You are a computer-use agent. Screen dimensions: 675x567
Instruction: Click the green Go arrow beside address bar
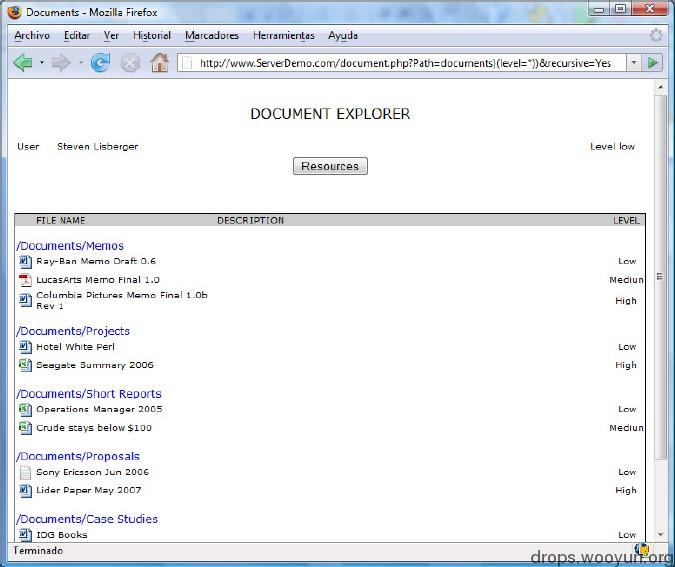[652, 63]
